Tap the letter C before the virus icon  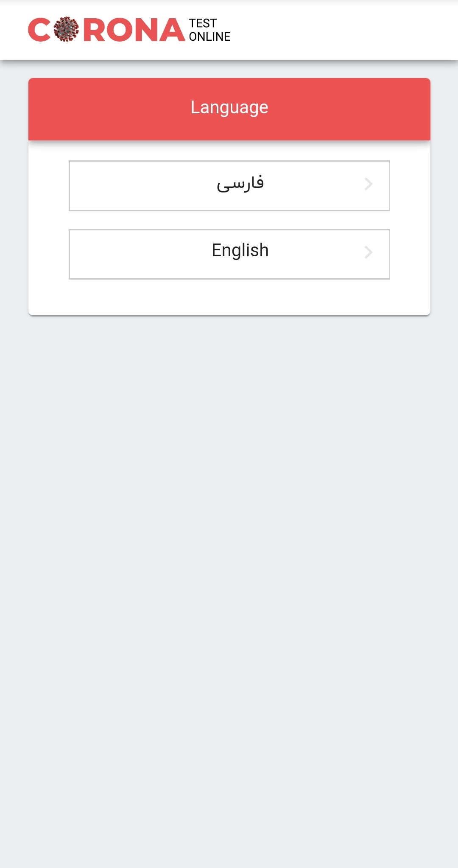pos(39,30)
